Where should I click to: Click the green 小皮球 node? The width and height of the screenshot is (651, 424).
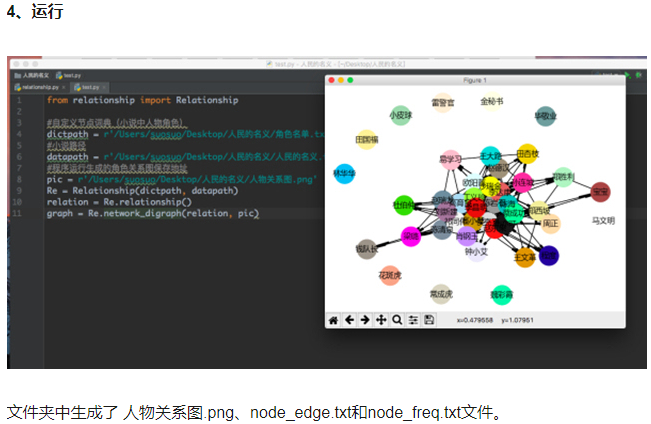401,115
